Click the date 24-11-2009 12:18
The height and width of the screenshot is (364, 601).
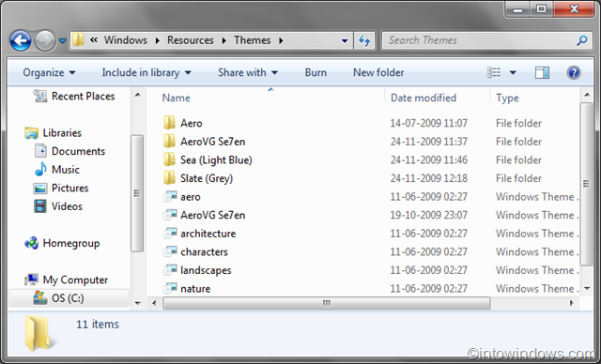(x=428, y=178)
